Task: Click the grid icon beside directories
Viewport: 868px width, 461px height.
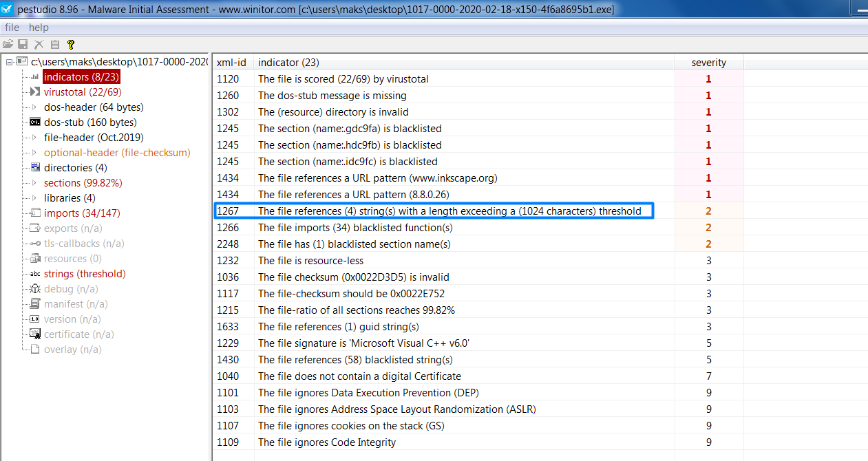Action: 34,168
